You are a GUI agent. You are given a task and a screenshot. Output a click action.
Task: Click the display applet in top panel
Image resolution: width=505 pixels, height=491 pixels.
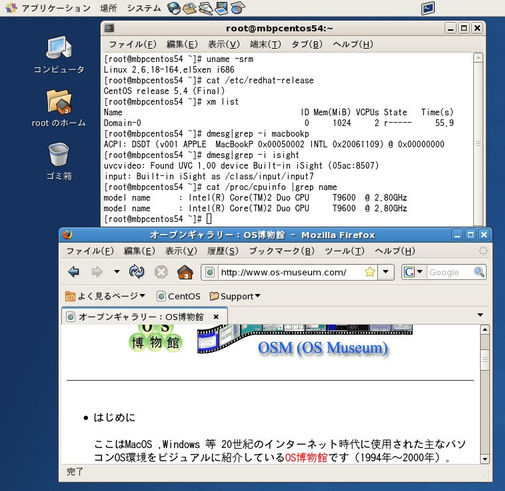click(x=428, y=8)
